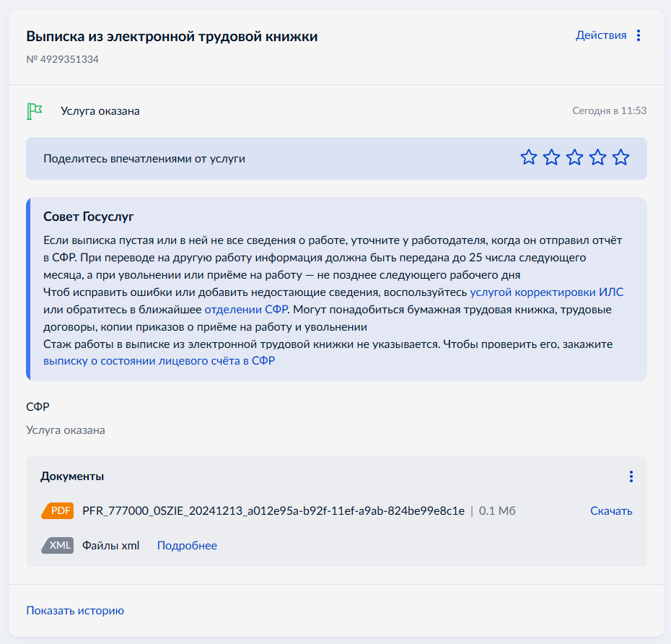Expand xml files with Подробнее
Viewport: 671px width, 644px height.
[x=187, y=546]
